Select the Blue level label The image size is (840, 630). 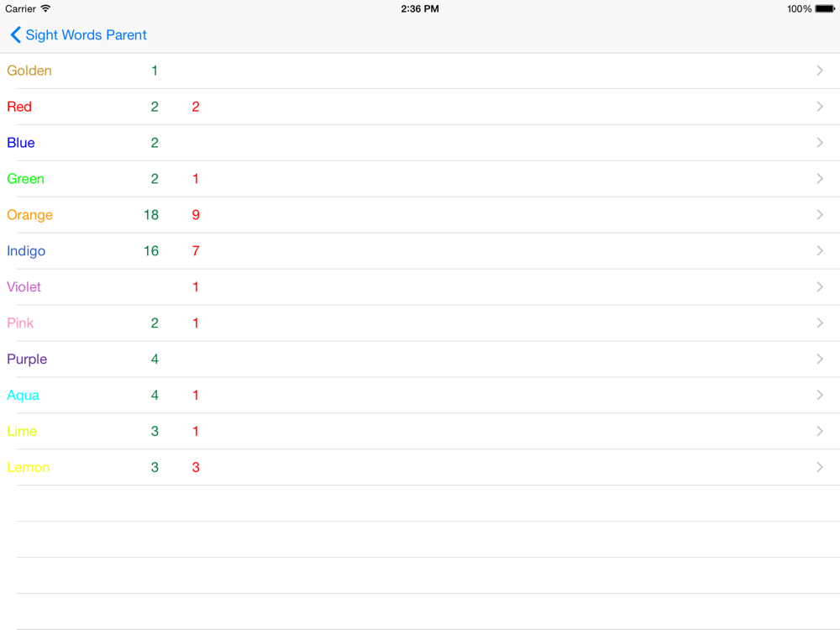click(x=21, y=143)
